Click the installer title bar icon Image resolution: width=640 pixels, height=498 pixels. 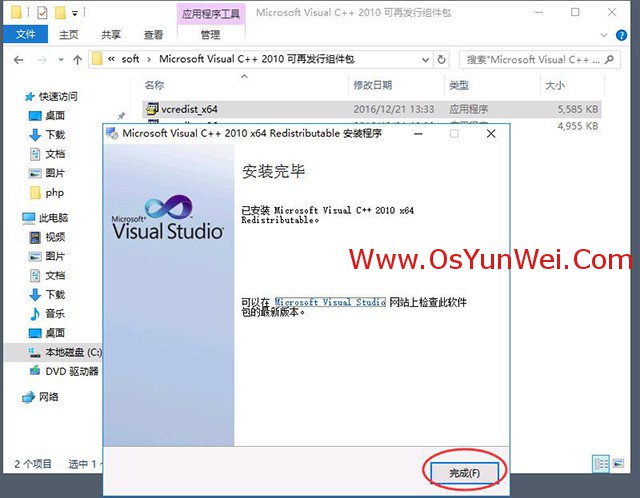tap(112, 133)
